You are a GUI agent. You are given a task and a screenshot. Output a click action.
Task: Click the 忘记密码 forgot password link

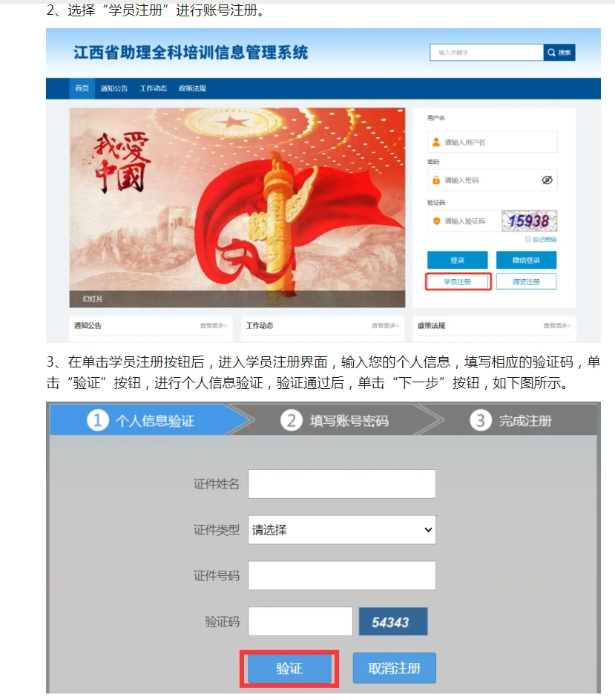(x=541, y=240)
